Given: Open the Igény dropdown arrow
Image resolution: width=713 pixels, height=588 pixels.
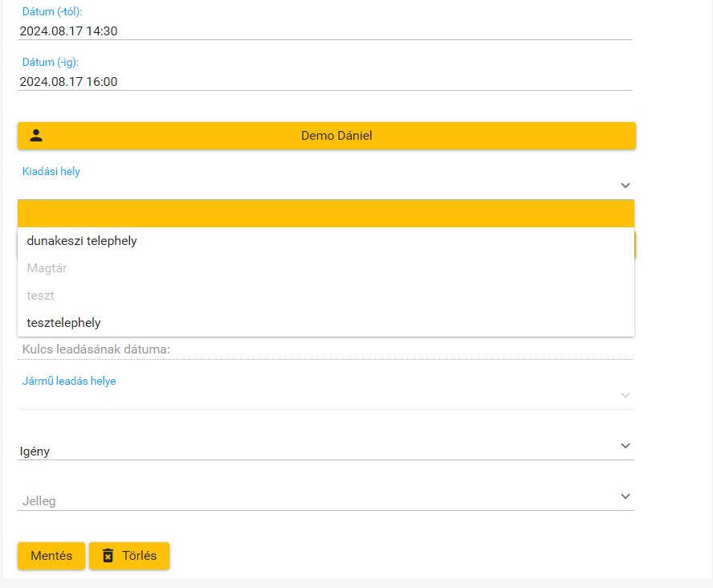Looking at the screenshot, I should pyautogui.click(x=625, y=446).
